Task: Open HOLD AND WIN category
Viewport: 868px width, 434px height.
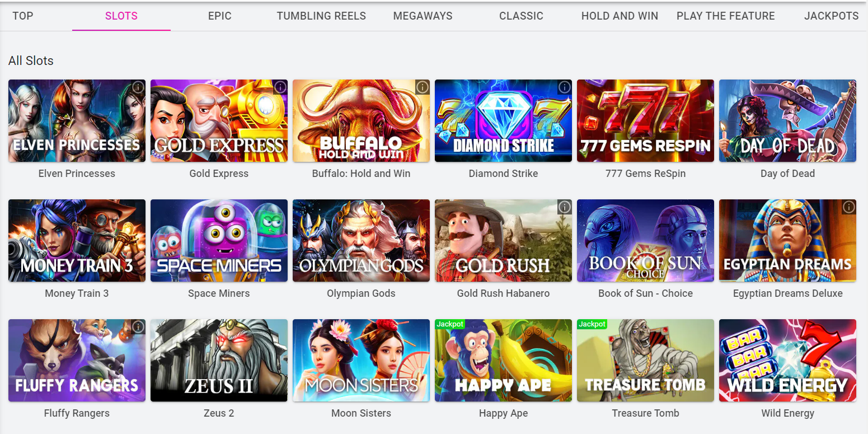Action: 620,16
